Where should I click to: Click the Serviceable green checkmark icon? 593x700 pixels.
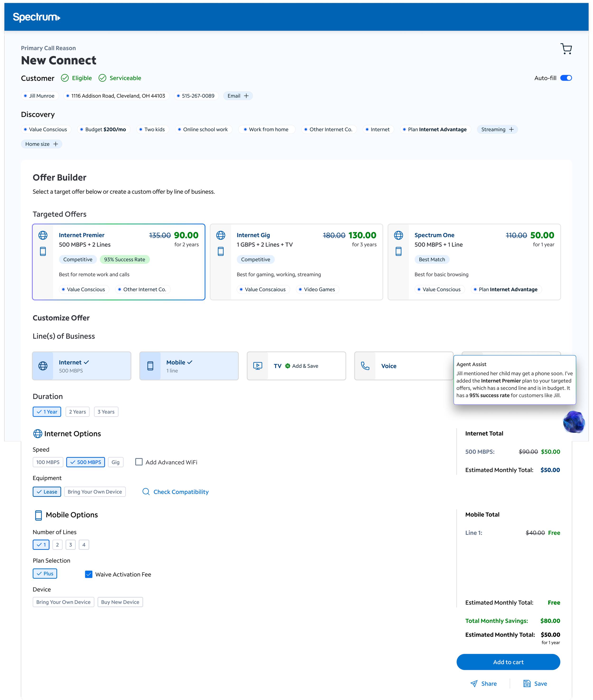(102, 78)
